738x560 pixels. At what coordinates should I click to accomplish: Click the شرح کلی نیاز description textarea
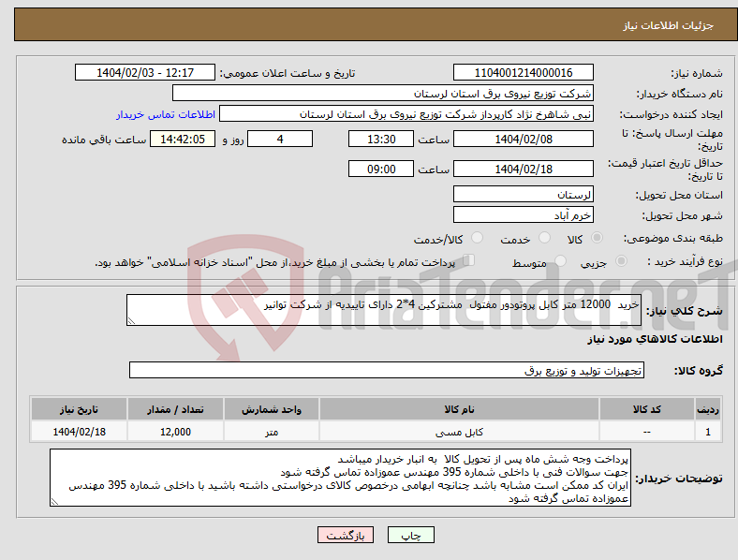click(x=384, y=310)
